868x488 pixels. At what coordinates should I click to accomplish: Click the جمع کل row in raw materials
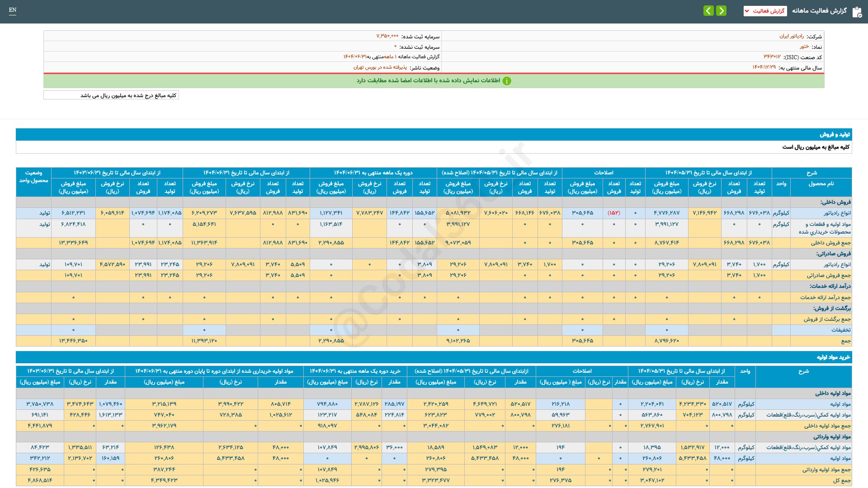(841, 480)
